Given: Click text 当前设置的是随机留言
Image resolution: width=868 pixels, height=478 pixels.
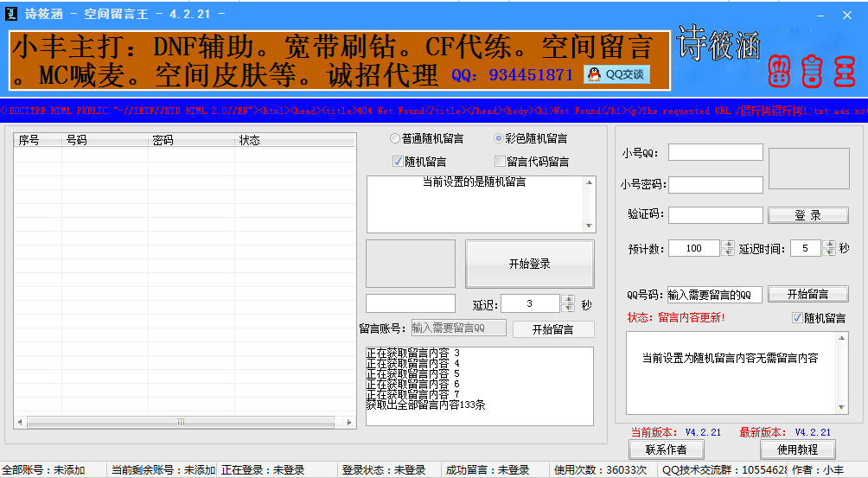Looking at the screenshot, I should point(474,182).
